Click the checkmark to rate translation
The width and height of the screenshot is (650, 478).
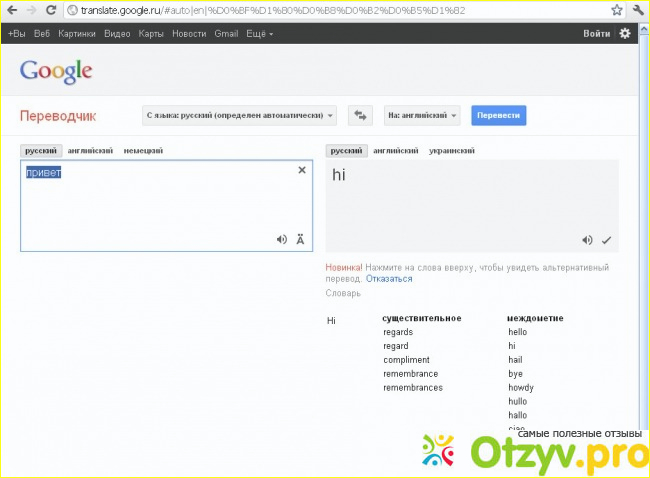(606, 239)
